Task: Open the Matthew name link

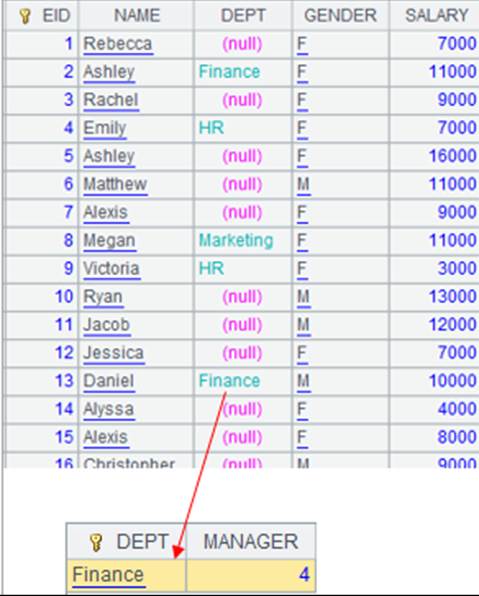Action: 115,184
